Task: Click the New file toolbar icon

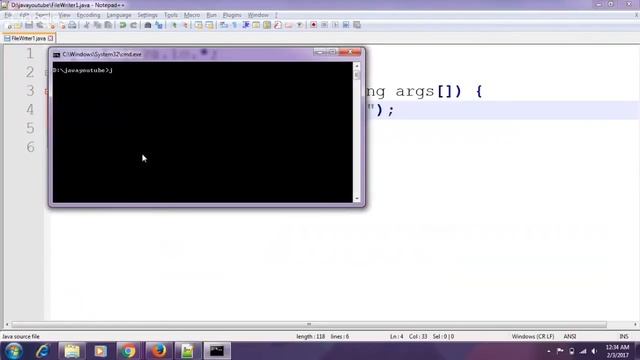Action: [x=9, y=25]
